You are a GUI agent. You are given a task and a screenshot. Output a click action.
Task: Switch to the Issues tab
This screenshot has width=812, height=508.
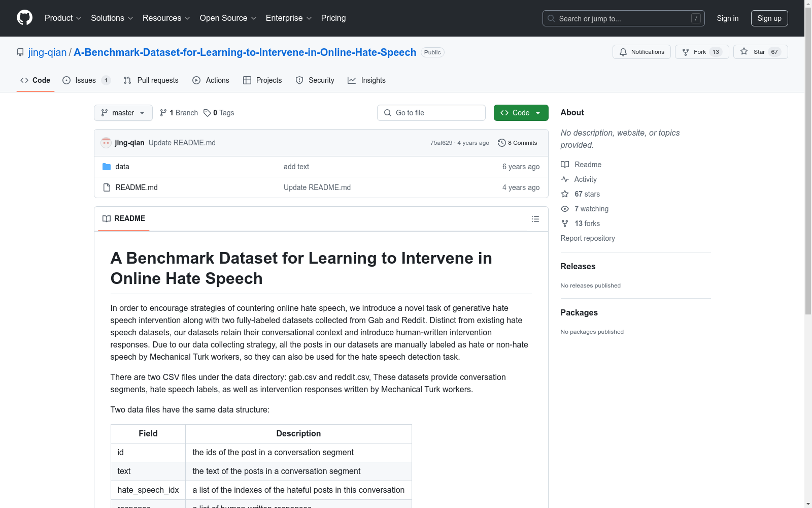[86, 80]
